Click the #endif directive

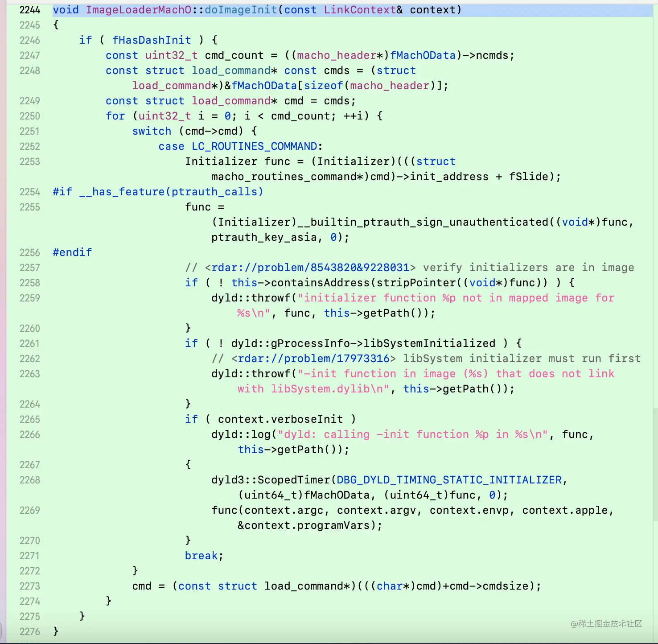coord(72,252)
